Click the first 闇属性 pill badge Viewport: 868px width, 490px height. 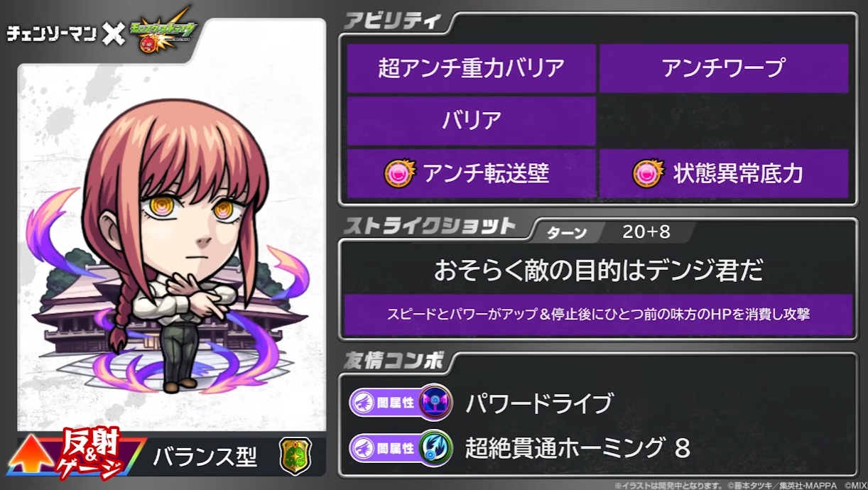pos(384,403)
